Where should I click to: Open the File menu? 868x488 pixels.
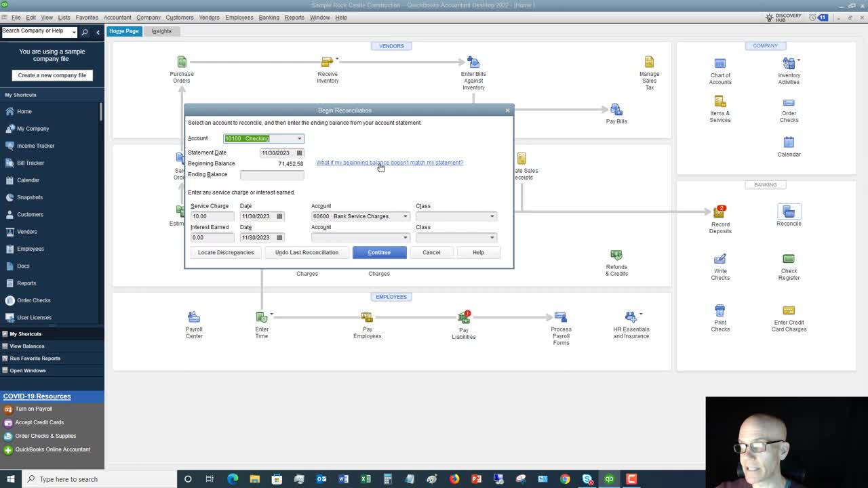[16, 18]
